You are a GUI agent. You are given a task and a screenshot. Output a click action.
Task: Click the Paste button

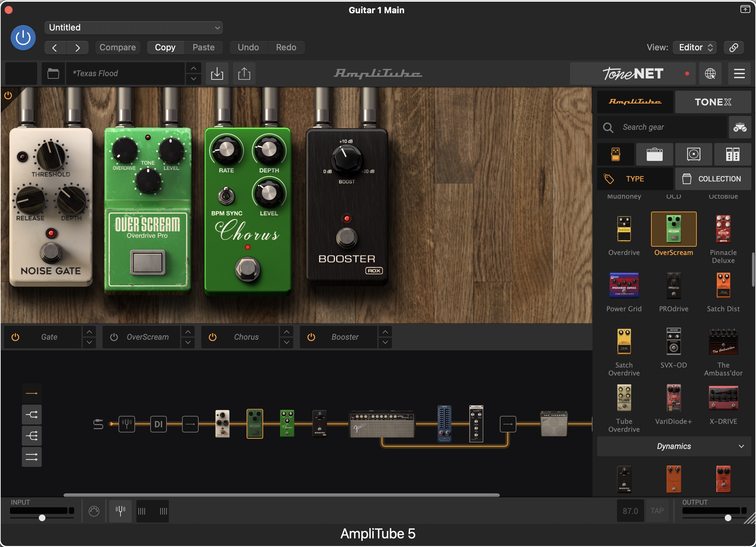coord(204,47)
